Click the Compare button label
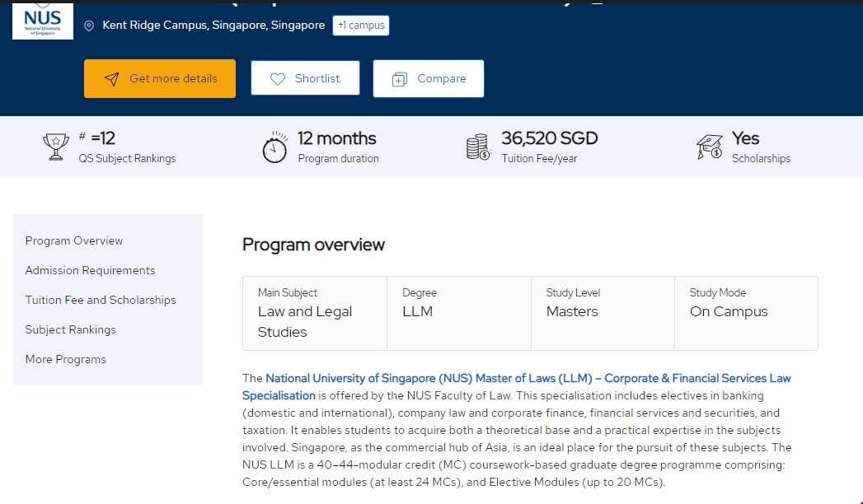This screenshot has height=504, width=863. coord(442,79)
